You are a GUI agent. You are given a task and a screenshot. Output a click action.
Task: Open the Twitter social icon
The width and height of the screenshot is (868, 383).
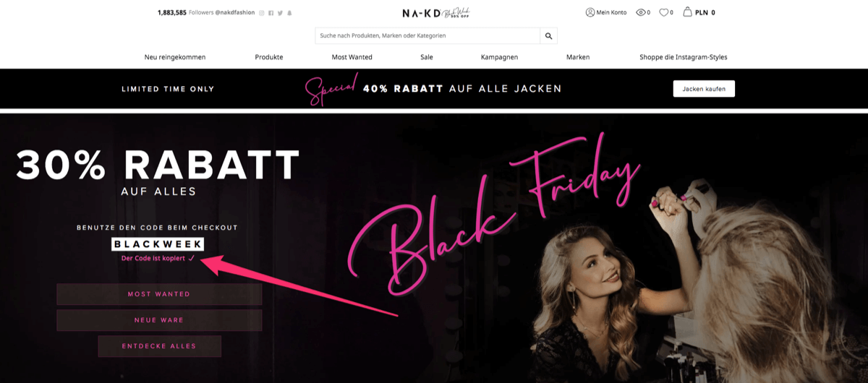(280, 12)
